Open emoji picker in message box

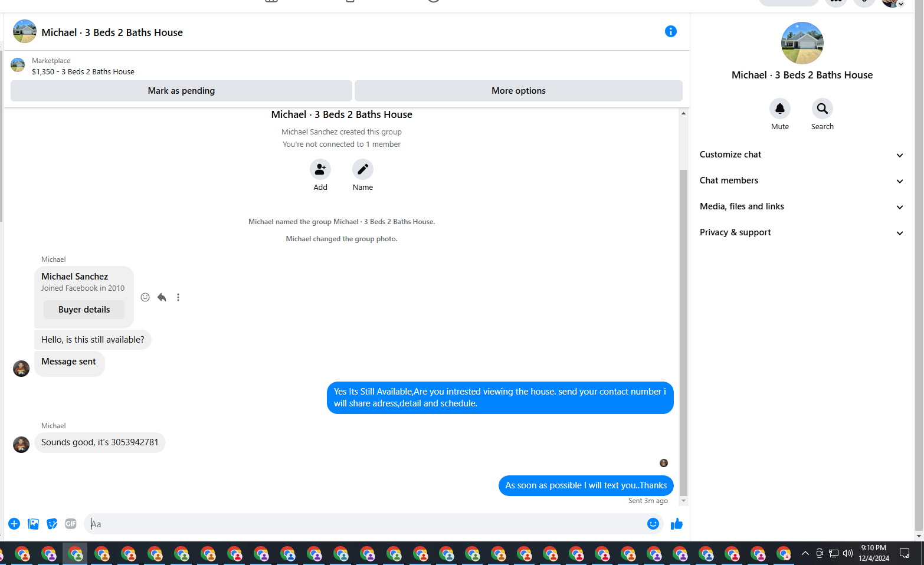(x=653, y=524)
